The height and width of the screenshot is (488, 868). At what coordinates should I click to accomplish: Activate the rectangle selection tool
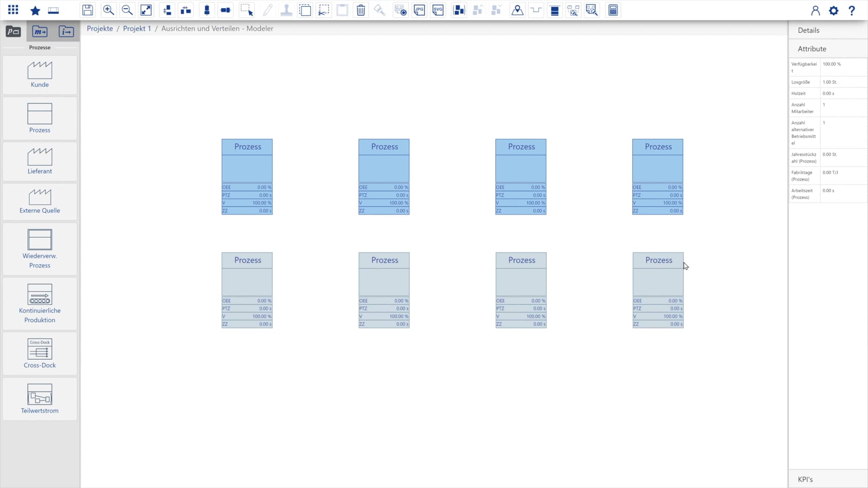click(x=246, y=10)
